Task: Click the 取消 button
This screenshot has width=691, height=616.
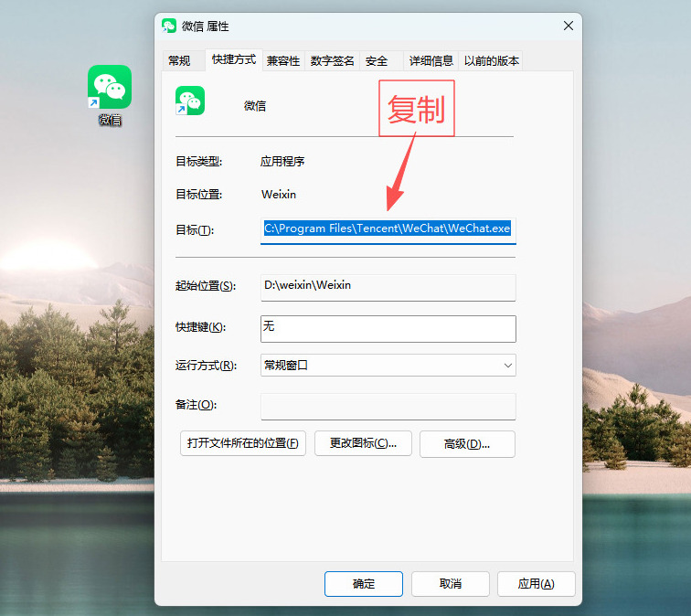Action: [451, 584]
